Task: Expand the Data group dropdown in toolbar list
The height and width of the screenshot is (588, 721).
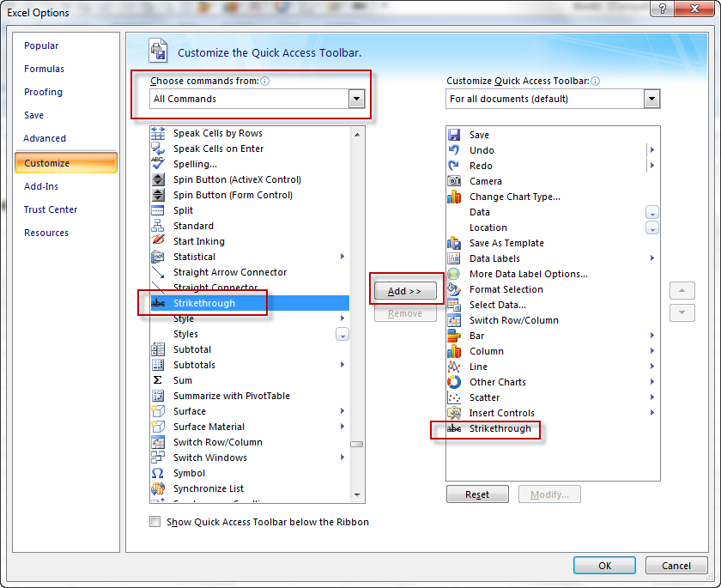Action: point(652,212)
